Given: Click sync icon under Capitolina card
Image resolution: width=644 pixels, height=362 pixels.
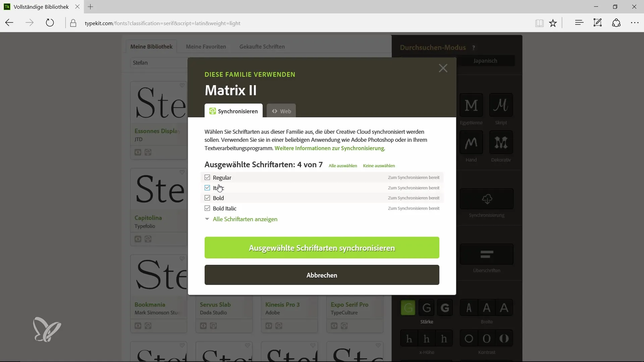Looking at the screenshot, I should click(148, 239).
